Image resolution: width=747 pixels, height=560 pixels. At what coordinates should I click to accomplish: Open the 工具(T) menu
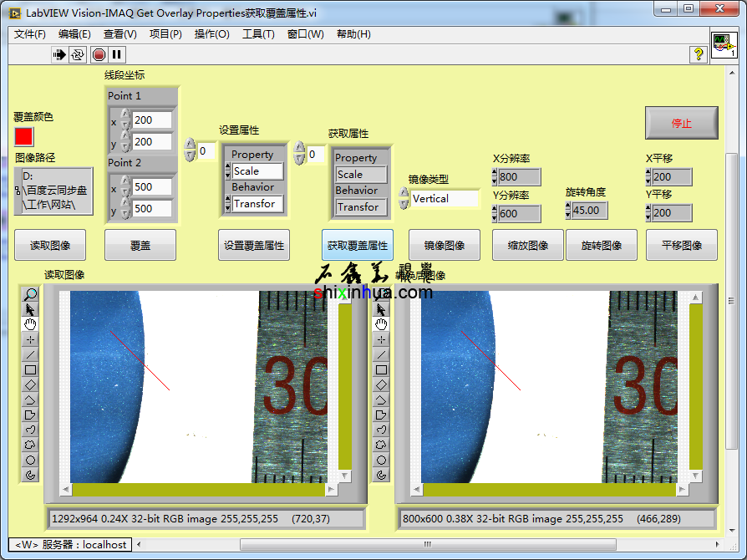click(258, 34)
